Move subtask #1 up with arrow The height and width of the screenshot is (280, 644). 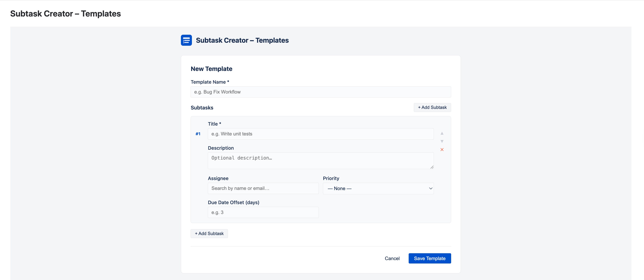tap(442, 133)
